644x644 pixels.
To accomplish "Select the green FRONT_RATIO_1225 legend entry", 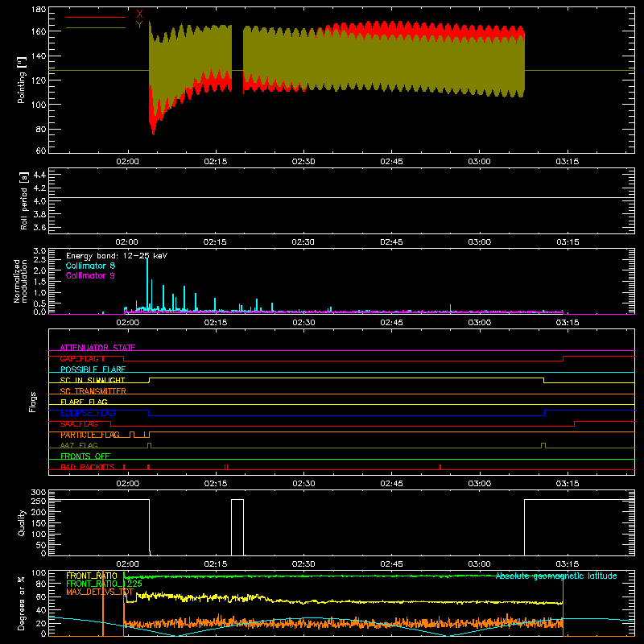I will [x=104, y=584].
